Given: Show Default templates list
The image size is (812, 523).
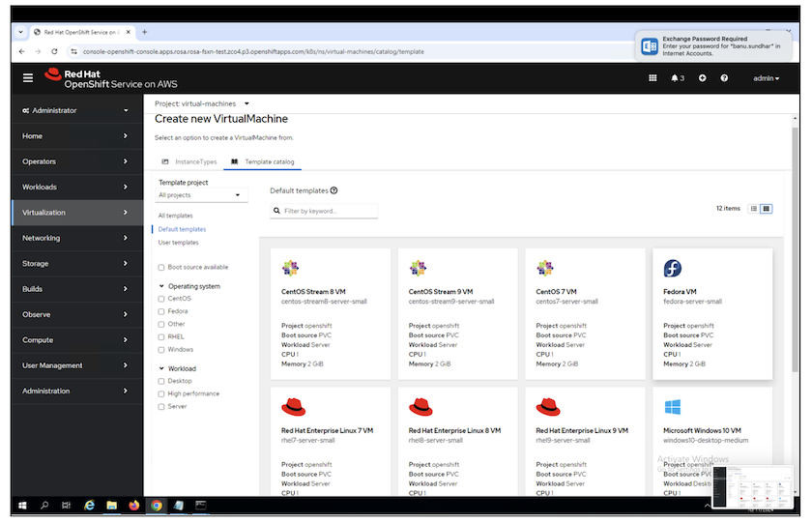Looking at the screenshot, I should click(182, 229).
